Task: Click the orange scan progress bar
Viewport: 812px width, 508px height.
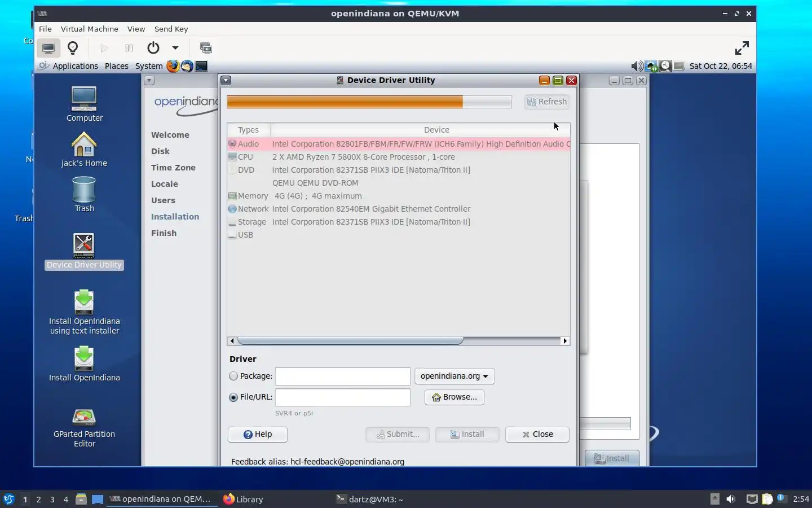Action: click(369, 102)
